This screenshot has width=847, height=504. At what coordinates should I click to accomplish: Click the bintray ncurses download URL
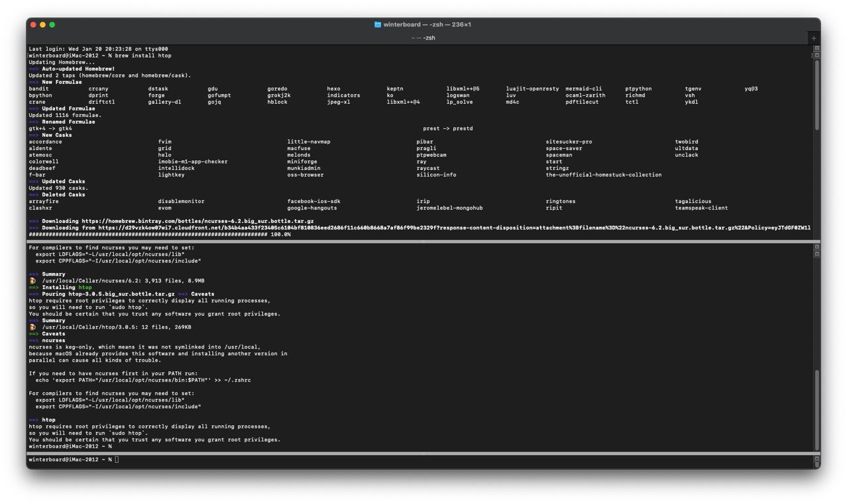[198, 221]
